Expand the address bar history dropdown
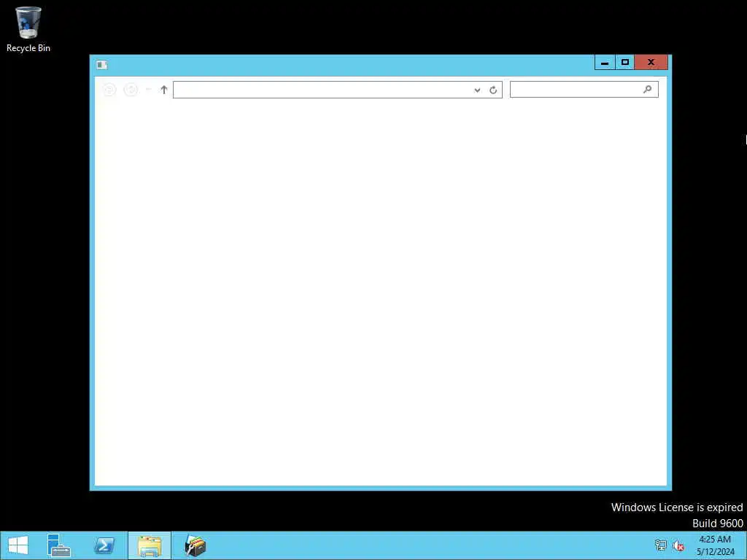Image resolution: width=747 pixels, height=560 pixels. click(477, 90)
